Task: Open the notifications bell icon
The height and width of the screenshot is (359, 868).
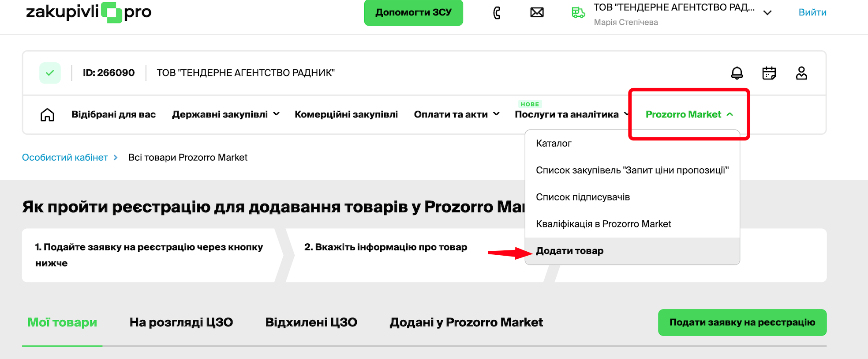Action: click(737, 73)
